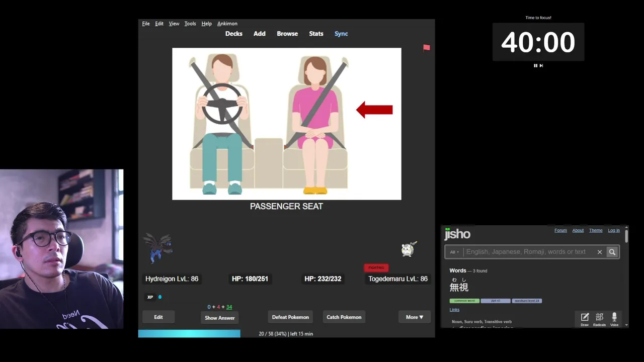Click the 'HP: 180/251' value

(x=250, y=279)
